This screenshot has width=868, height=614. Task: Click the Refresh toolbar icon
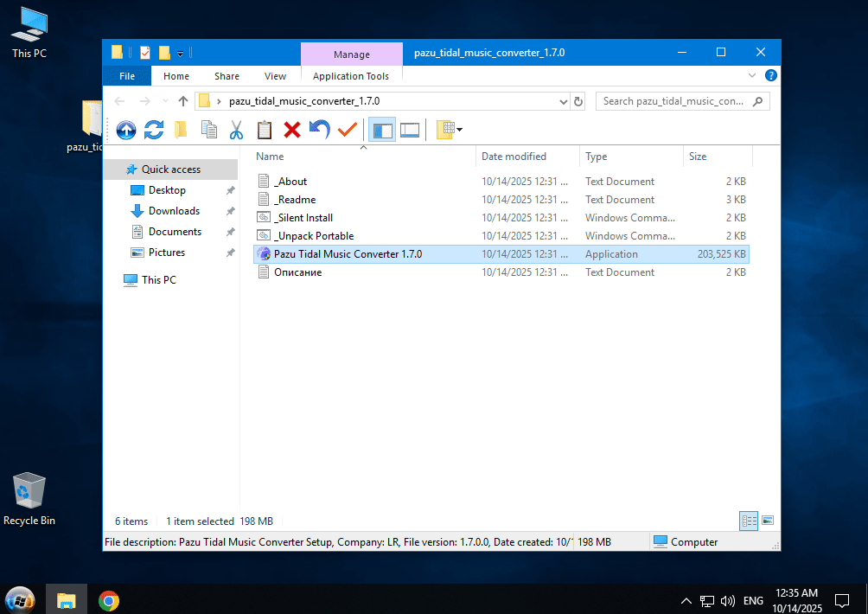pyautogui.click(x=154, y=130)
